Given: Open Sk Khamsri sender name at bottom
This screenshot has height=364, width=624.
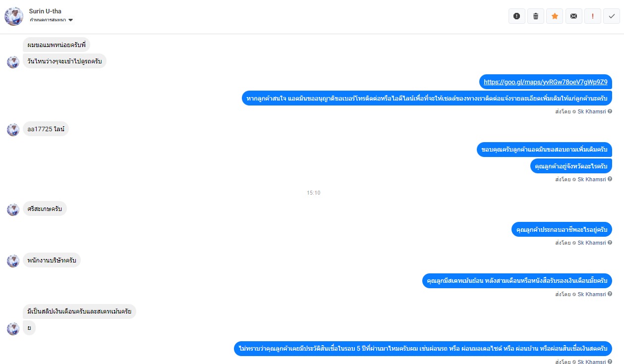Looking at the screenshot, I should 592,362.
